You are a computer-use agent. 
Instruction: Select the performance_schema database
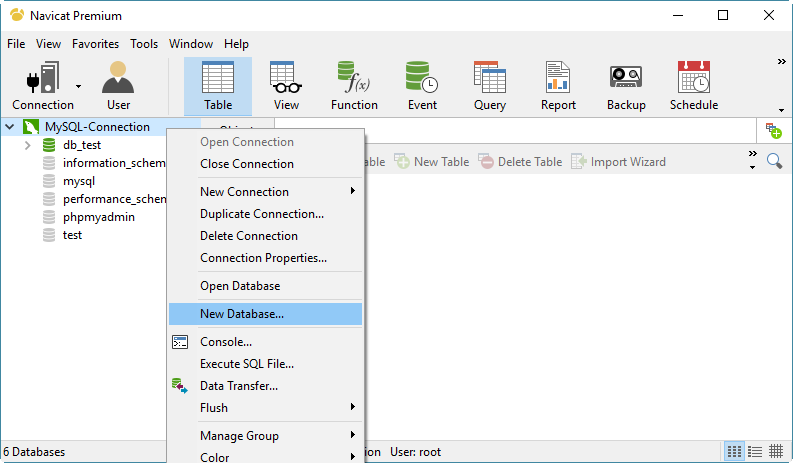pos(114,199)
